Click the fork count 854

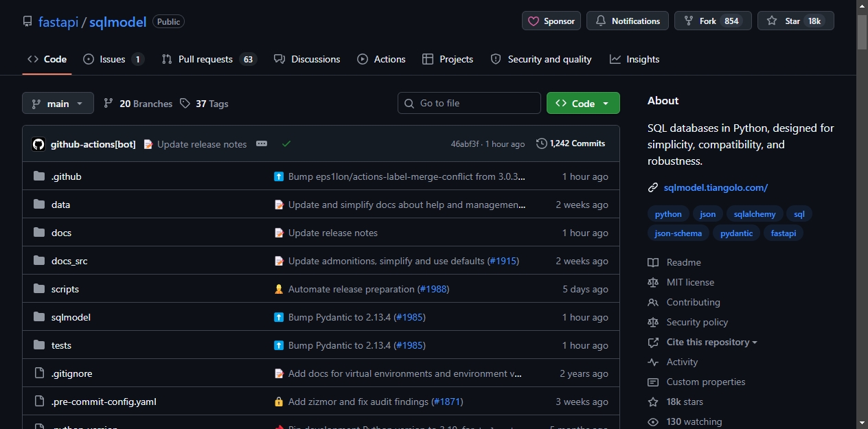(731, 21)
